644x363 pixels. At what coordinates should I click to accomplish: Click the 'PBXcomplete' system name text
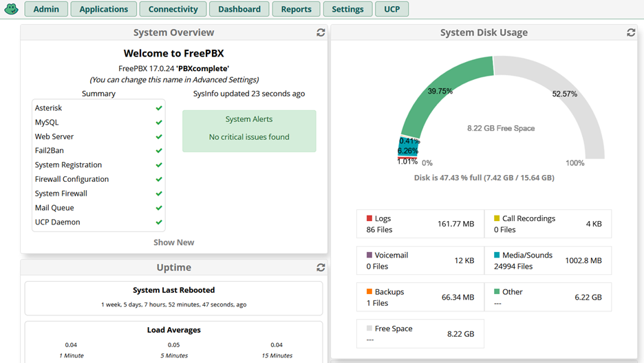click(202, 69)
